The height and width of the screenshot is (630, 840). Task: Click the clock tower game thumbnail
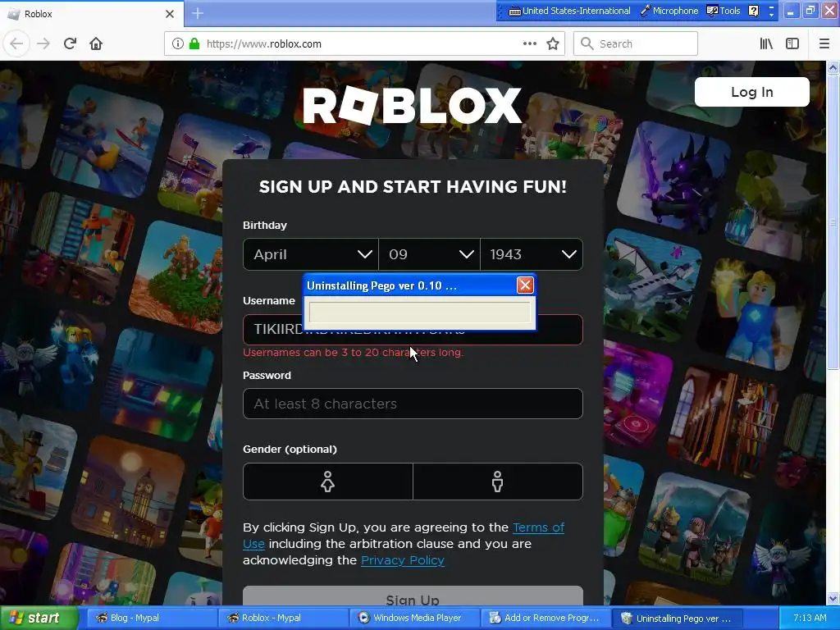pyautogui.click(x=129, y=493)
